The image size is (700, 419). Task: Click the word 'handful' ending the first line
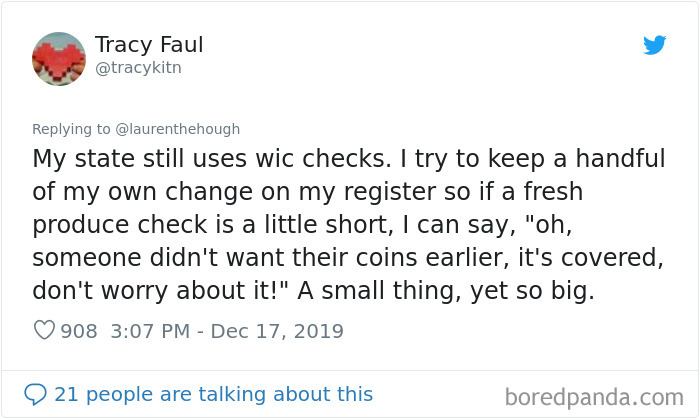621,158
